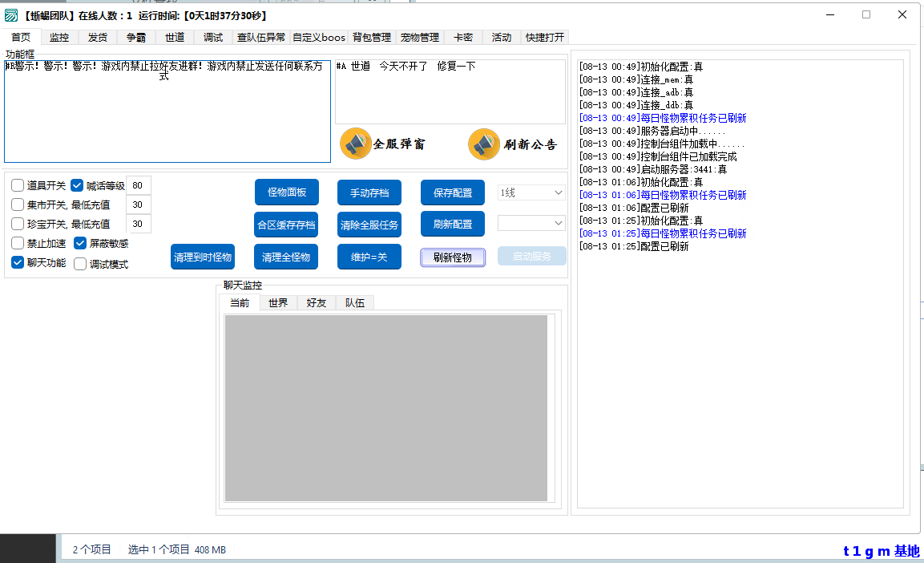
Task: Click the 清理到时怪物 button
Action: (x=203, y=257)
